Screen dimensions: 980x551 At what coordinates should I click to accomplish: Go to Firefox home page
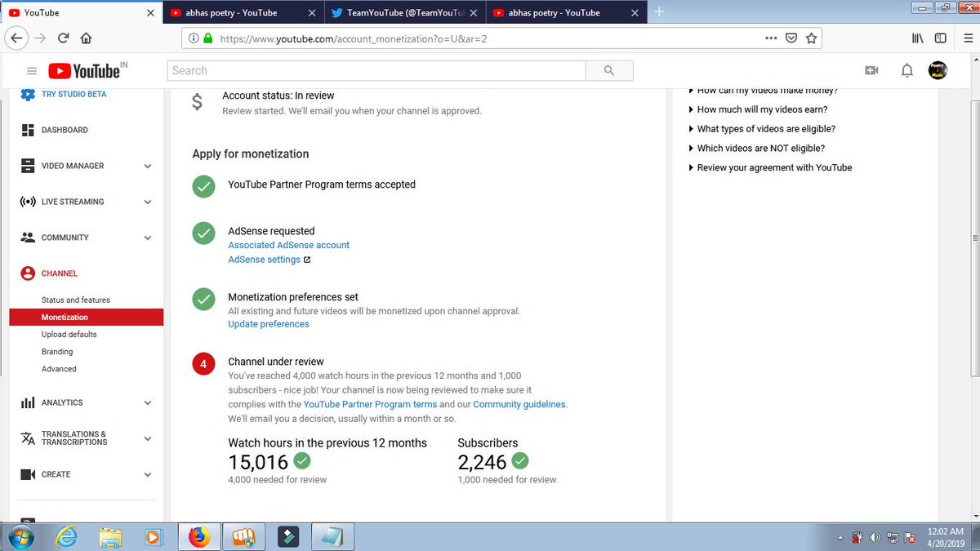click(x=86, y=38)
